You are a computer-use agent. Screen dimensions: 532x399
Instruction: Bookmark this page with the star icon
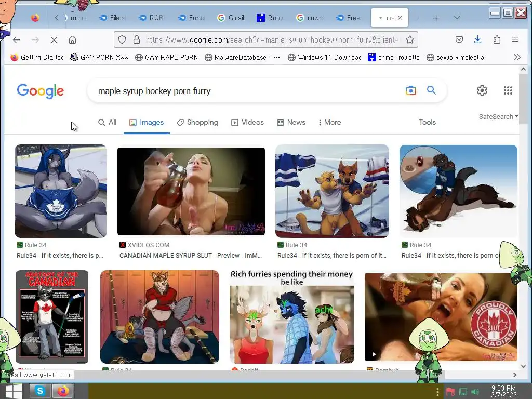[410, 39]
